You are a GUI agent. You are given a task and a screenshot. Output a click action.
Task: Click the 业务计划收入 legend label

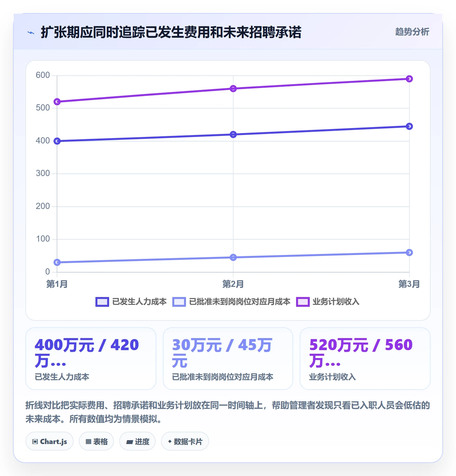pyautogui.click(x=336, y=302)
